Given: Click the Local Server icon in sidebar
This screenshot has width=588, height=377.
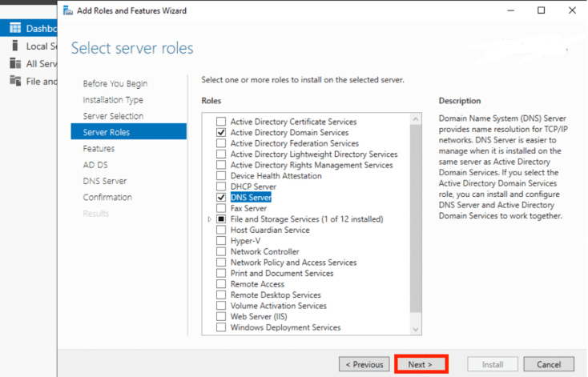Looking at the screenshot, I should click(15, 46).
